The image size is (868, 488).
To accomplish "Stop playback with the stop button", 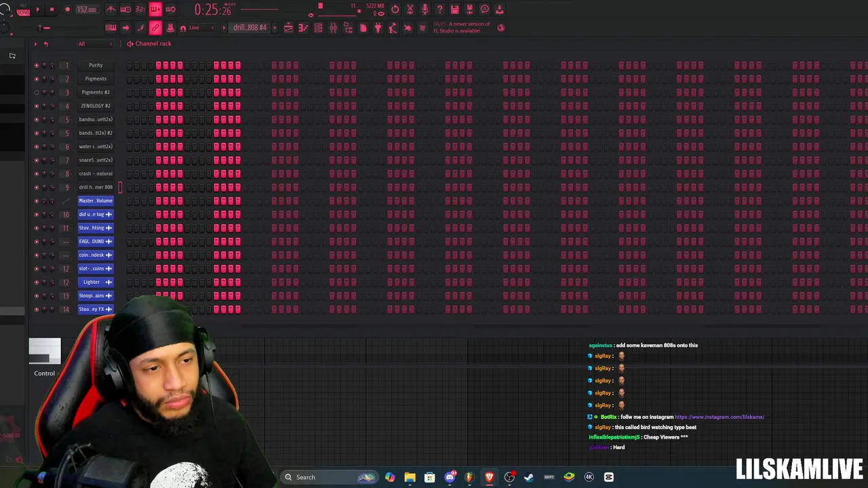I will [52, 9].
